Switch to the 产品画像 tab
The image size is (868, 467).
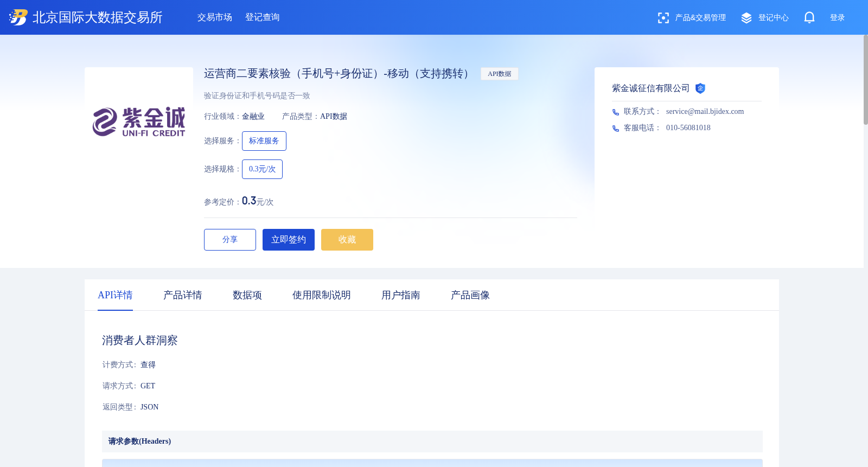coord(470,295)
